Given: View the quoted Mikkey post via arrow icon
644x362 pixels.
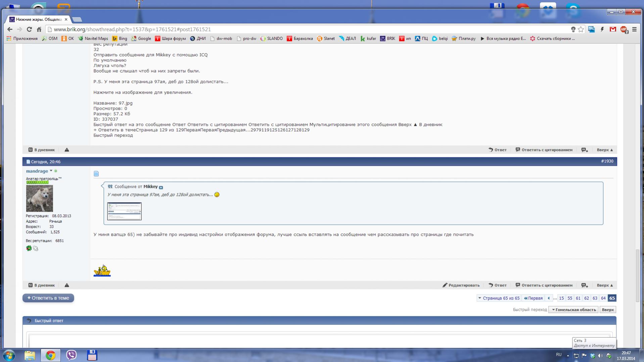Looking at the screenshot, I should [x=161, y=187].
